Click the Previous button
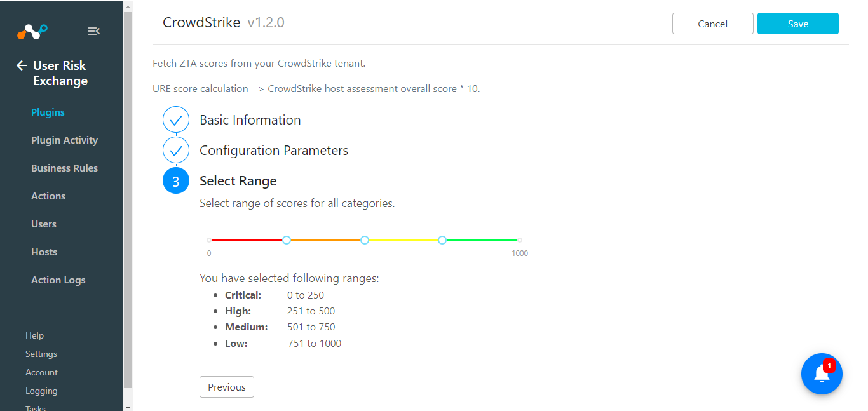This screenshot has height=411, width=868. (x=226, y=387)
